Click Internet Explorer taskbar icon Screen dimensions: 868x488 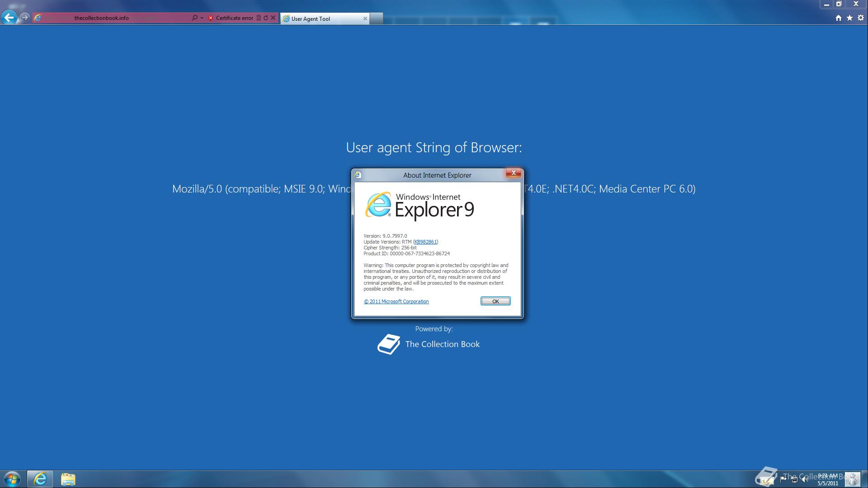(40, 479)
